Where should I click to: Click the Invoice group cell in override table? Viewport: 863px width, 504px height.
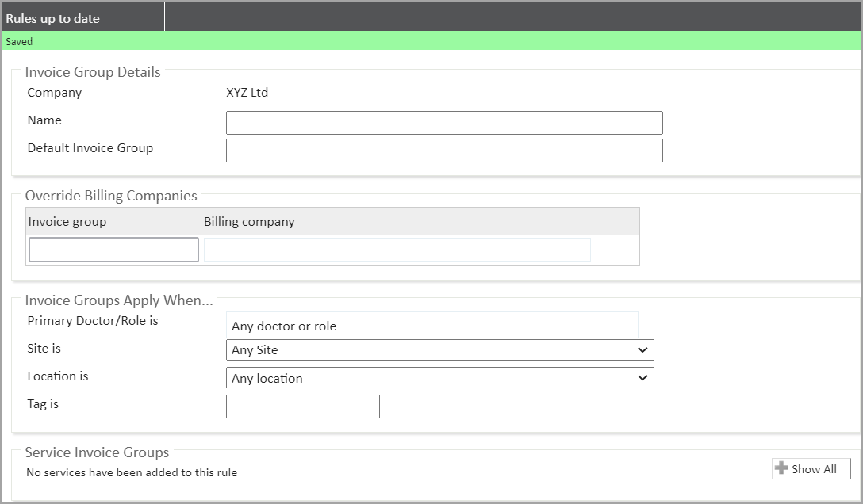click(x=113, y=250)
